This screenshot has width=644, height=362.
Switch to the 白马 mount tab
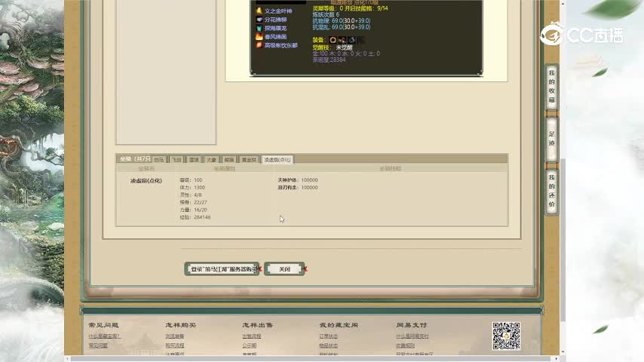click(159, 160)
